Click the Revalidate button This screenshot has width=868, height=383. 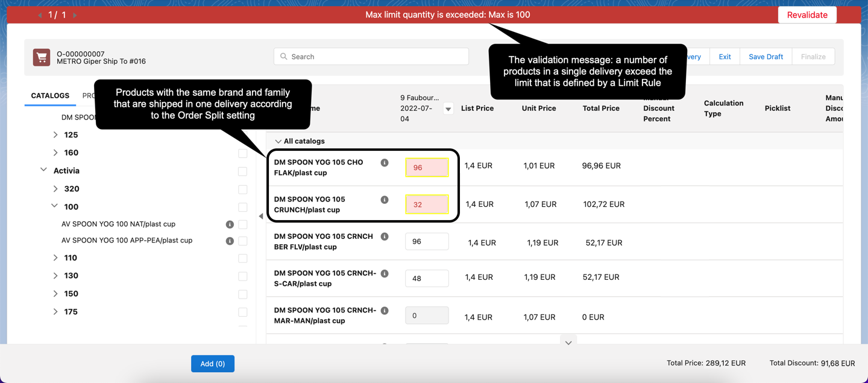[807, 14]
